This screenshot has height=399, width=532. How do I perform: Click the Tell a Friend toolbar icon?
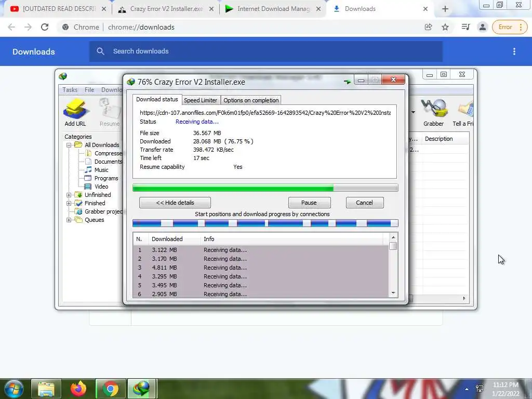tap(463, 113)
